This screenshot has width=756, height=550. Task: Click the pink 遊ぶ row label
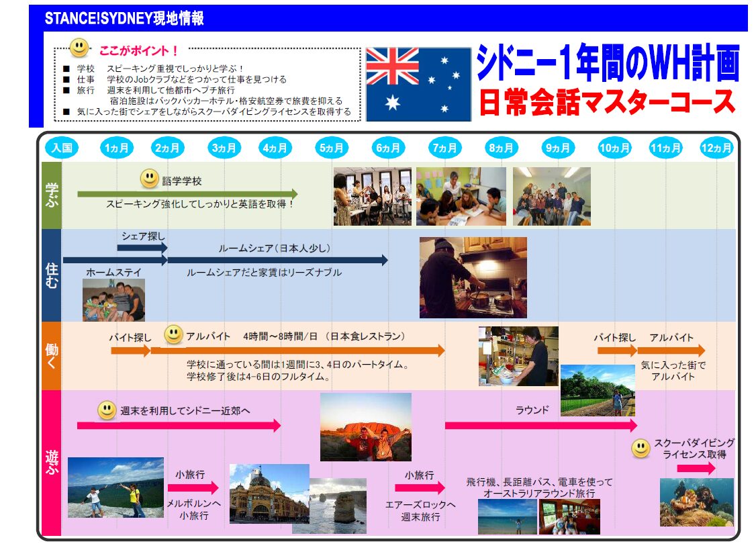click(51, 463)
